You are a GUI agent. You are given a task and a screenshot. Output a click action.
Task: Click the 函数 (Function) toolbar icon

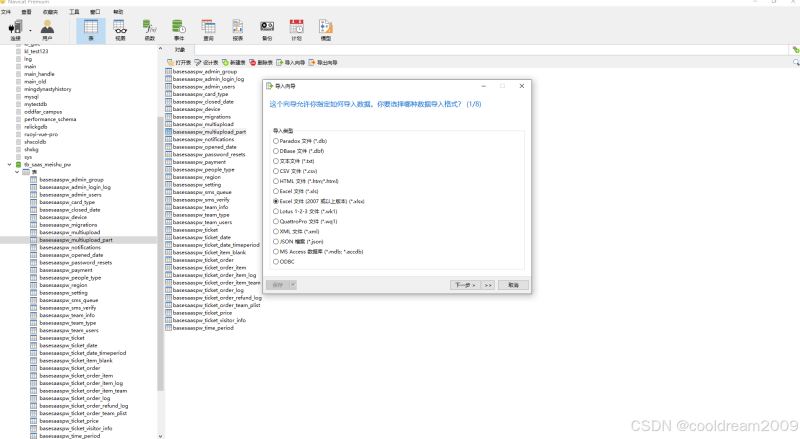click(x=149, y=30)
